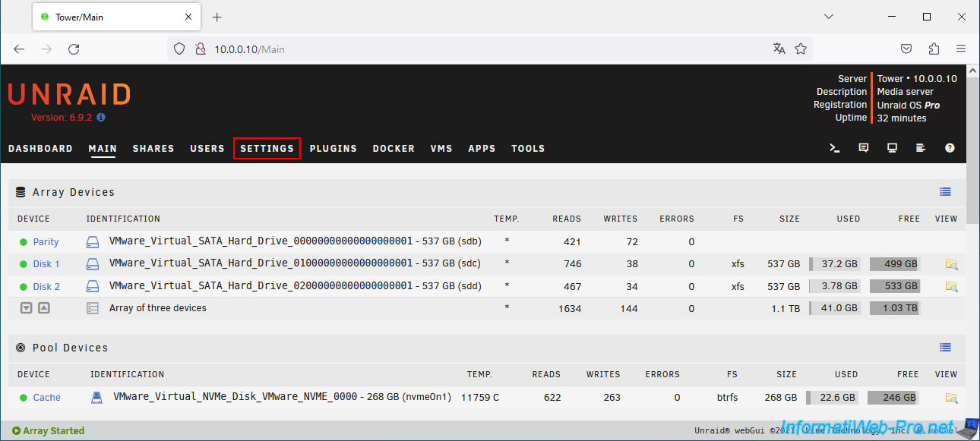Browse Cache pool via View icon
Viewport: 980px width, 441px height.
pos(951,398)
